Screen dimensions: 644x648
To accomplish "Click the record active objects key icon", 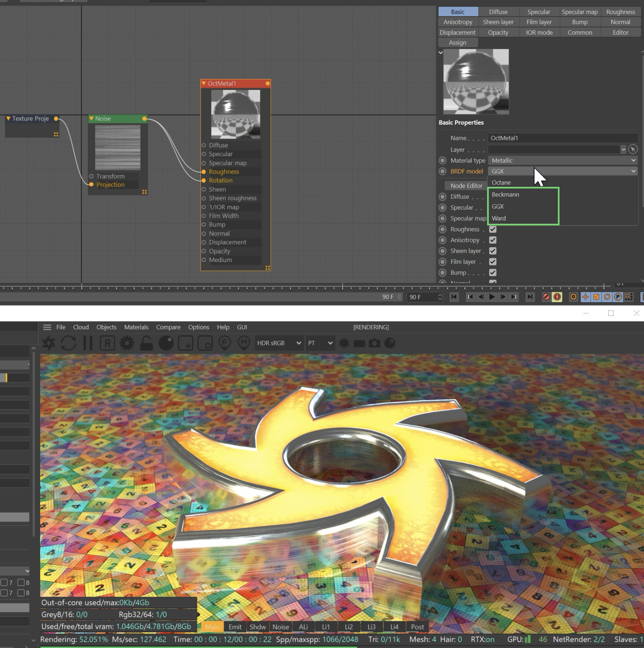I will (x=546, y=297).
